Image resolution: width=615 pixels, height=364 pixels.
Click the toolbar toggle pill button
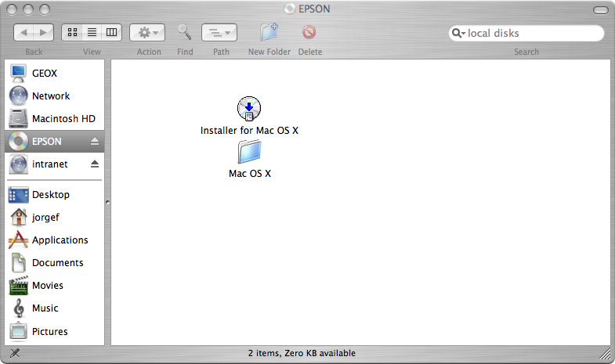tap(600, 10)
